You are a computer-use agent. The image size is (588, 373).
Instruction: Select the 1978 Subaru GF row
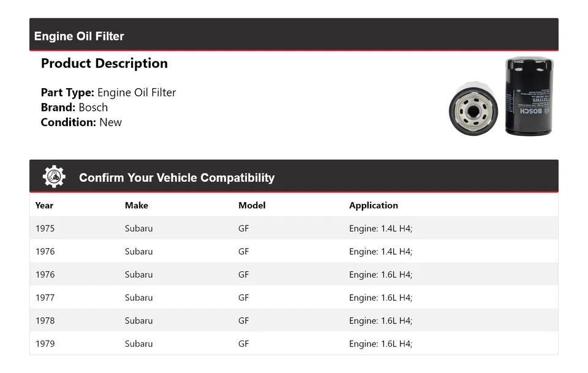293,320
